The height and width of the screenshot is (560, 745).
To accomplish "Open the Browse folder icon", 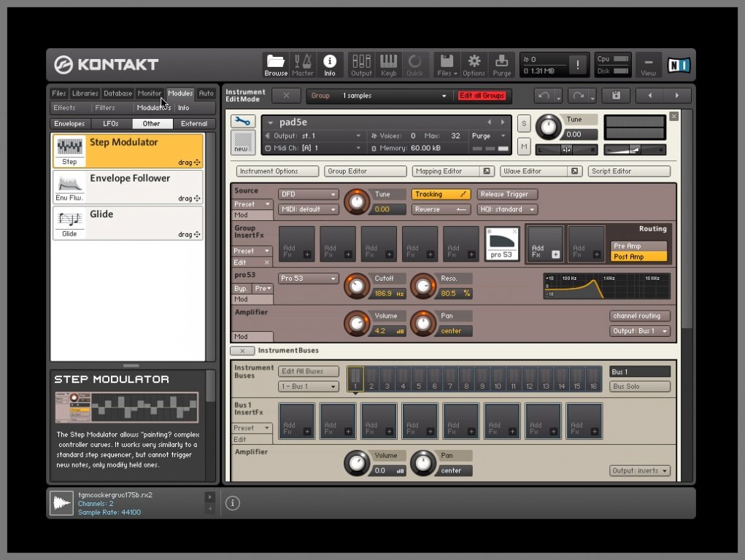I will [x=276, y=65].
